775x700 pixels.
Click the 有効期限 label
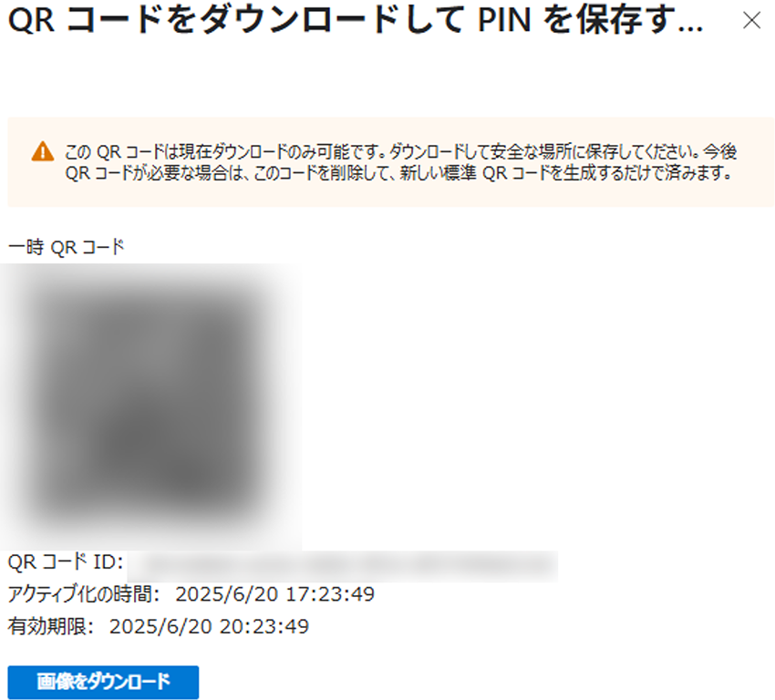[x=51, y=626]
